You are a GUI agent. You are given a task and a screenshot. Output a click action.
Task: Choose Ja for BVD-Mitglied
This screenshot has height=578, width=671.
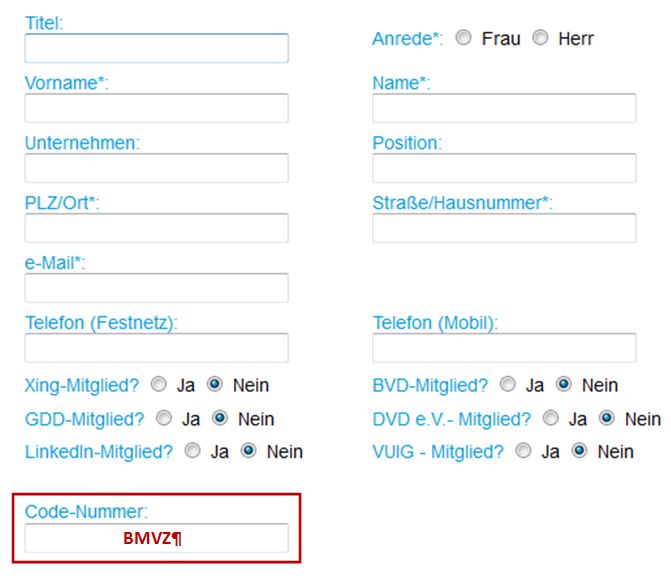click(508, 384)
